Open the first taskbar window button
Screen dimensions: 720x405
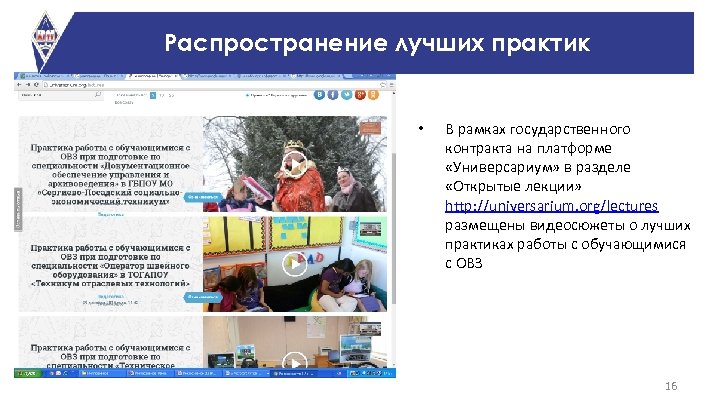[x=101, y=373]
